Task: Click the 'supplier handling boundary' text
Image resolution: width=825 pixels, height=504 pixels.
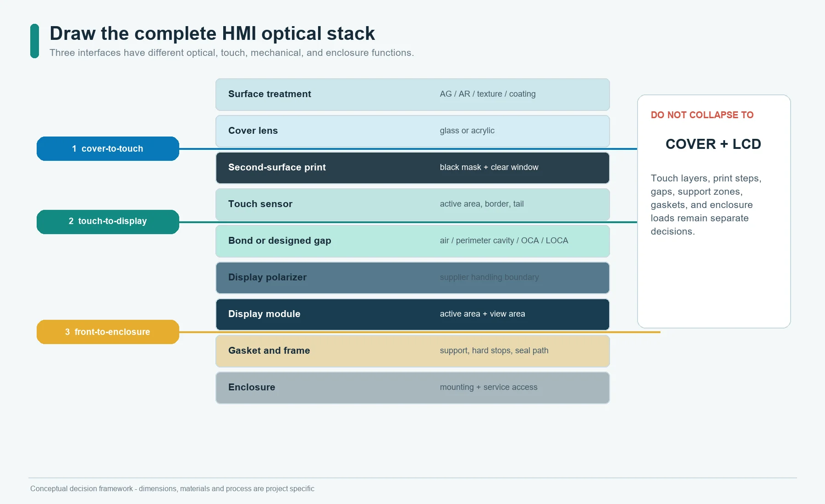Action: tap(489, 277)
